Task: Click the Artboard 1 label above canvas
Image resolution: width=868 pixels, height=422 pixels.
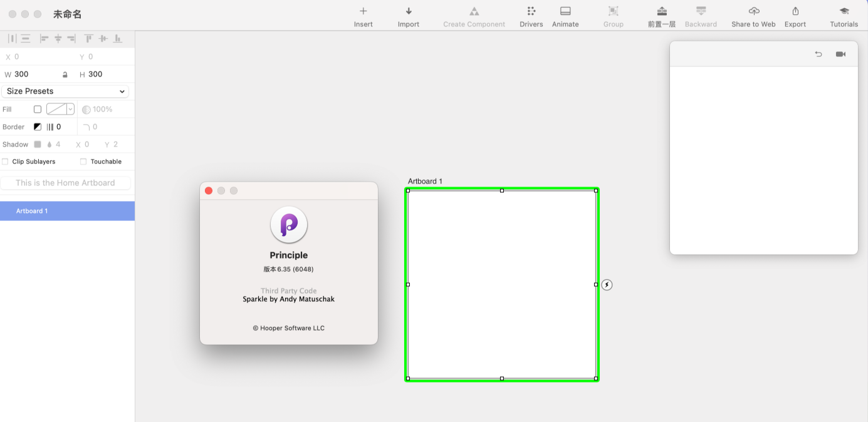Action: click(x=425, y=182)
